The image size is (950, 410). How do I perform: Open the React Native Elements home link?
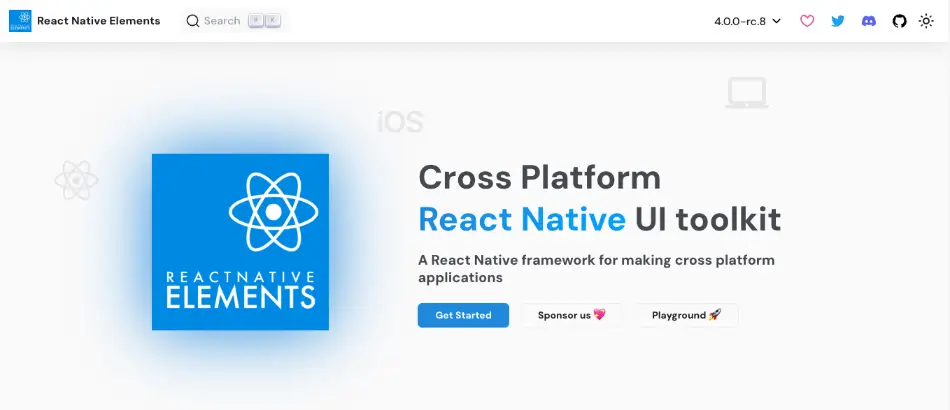98,21
